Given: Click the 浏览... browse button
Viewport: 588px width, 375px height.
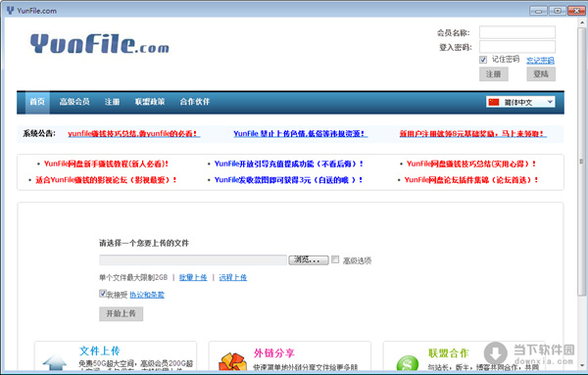Looking at the screenshot, I should click(x=309, y=259).
